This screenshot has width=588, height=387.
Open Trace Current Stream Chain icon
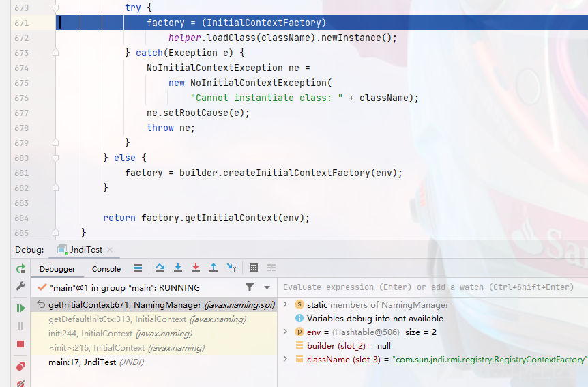pyautogui.click(x=271, y=268)
